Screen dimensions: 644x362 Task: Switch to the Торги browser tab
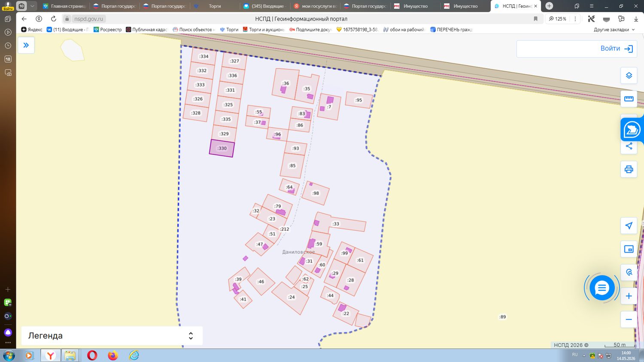(x=215, y=6)
